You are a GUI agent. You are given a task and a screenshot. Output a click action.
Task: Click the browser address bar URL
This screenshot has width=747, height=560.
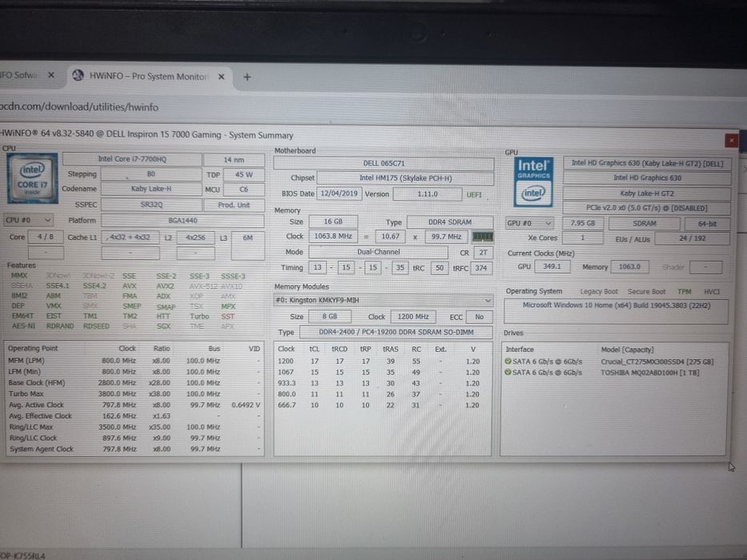tap(79, 107)
